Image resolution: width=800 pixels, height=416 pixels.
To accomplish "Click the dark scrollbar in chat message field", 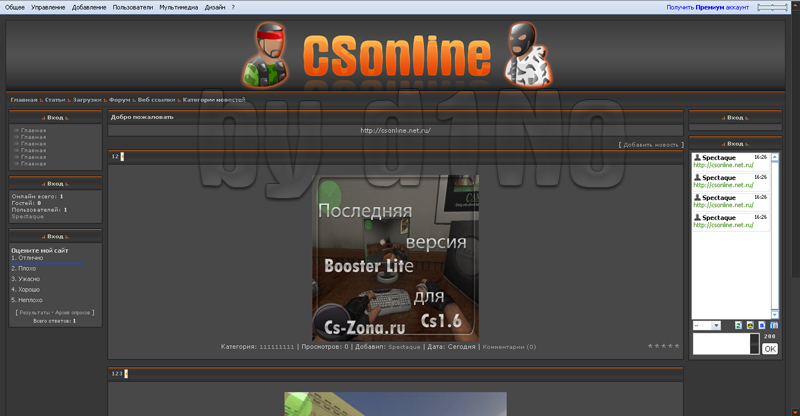I will (755, 344).
